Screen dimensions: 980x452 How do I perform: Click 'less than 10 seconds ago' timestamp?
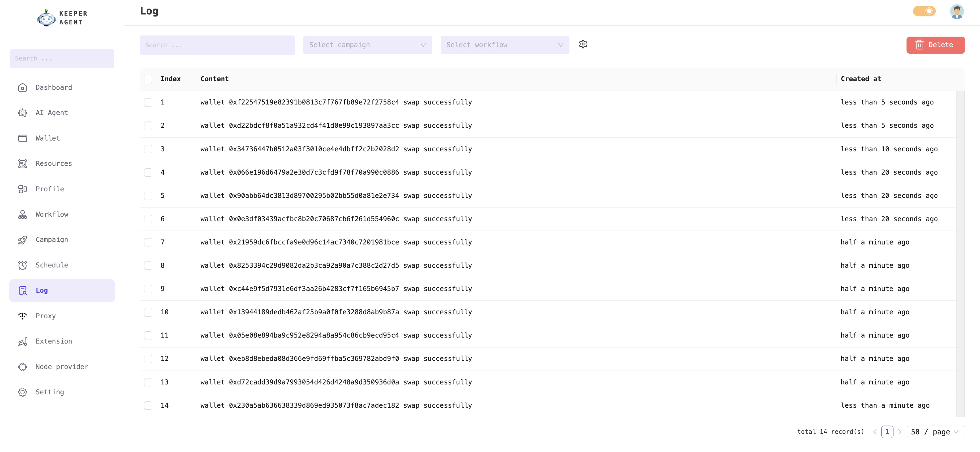[x=889, y=149]
